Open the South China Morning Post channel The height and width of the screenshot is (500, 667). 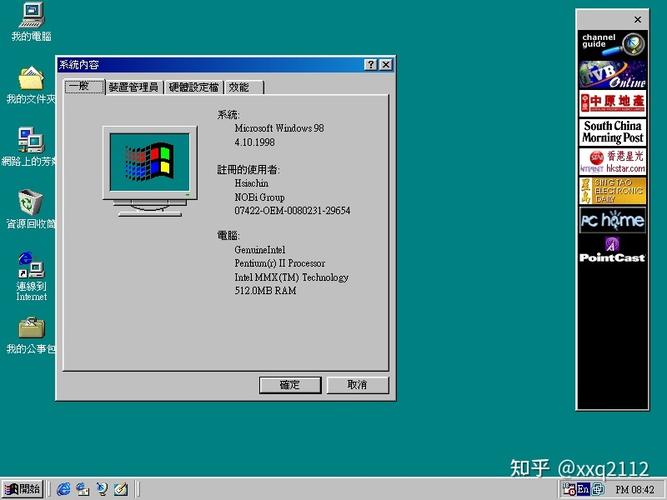coord(613,132)
